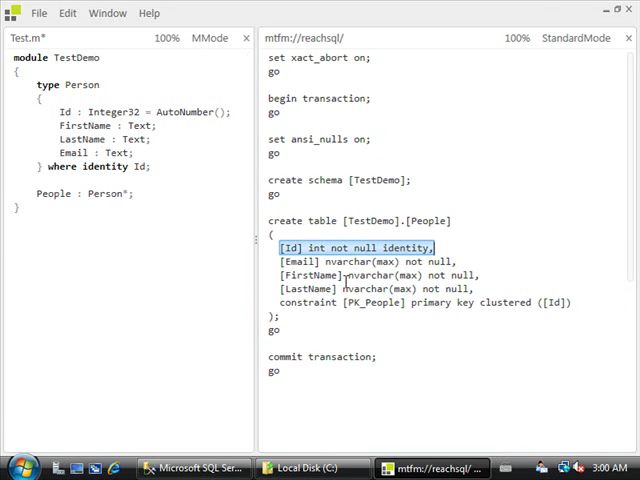The width and height of the screenshot is (640, 480).
Task: Switch to Local Disk (C:) taskbar button
Action: click(x=312, y=468)
